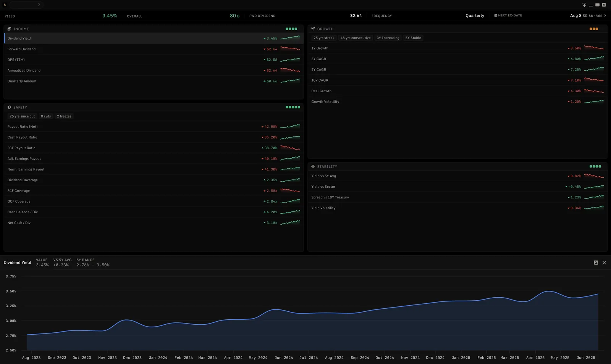This screenshot has height=364, width=611.
Task: Click the orange Growth score indicator
Action: coord(594,29)
